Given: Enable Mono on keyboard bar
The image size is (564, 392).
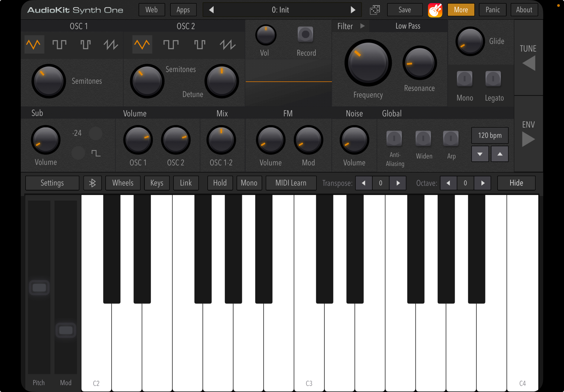Looking at the screenshot, I should click(249, 183).
